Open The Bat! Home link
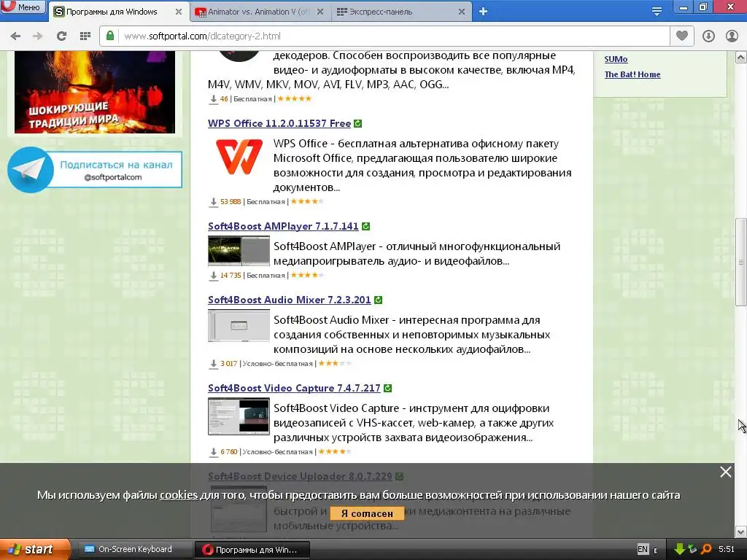 tap(632, 74)
